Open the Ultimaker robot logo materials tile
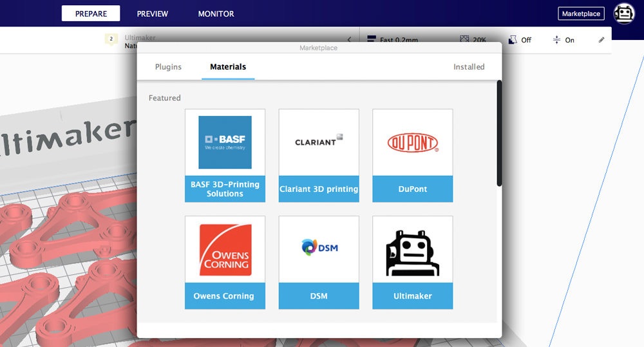The image size is (644, 347). pos(413,262)
